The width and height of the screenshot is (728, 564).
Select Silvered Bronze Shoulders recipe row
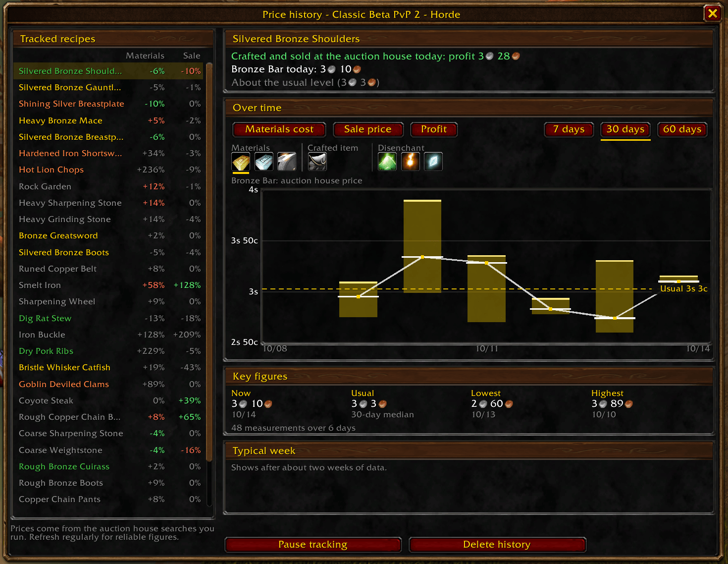coord(109,71)
